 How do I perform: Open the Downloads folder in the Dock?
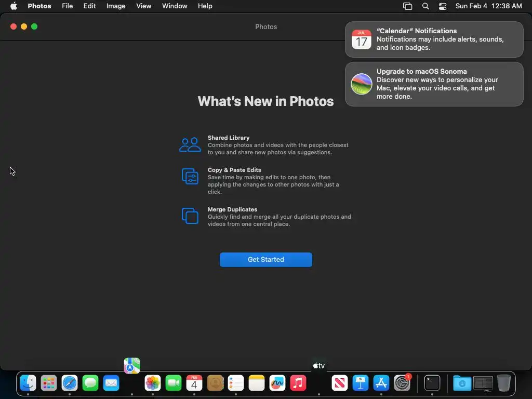(x=462, y=383)
